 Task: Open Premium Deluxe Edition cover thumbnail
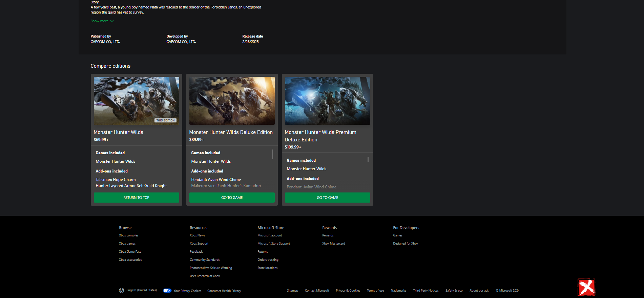[x=328, y=101]
